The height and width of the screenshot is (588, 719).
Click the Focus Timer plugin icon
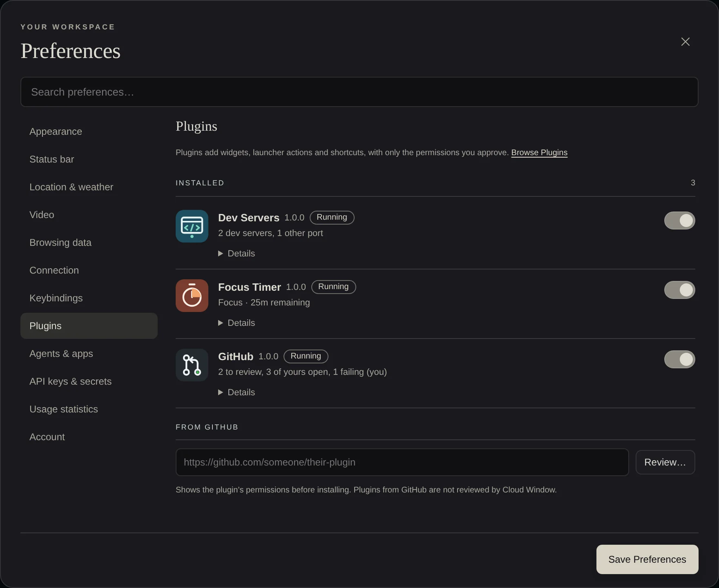[x=192, y=296]
